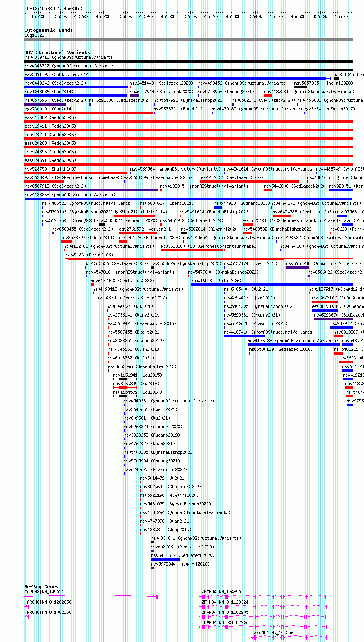
Task: Select the nsv4334641 (gnomADStructuralVariants) label
Action: 196,538
